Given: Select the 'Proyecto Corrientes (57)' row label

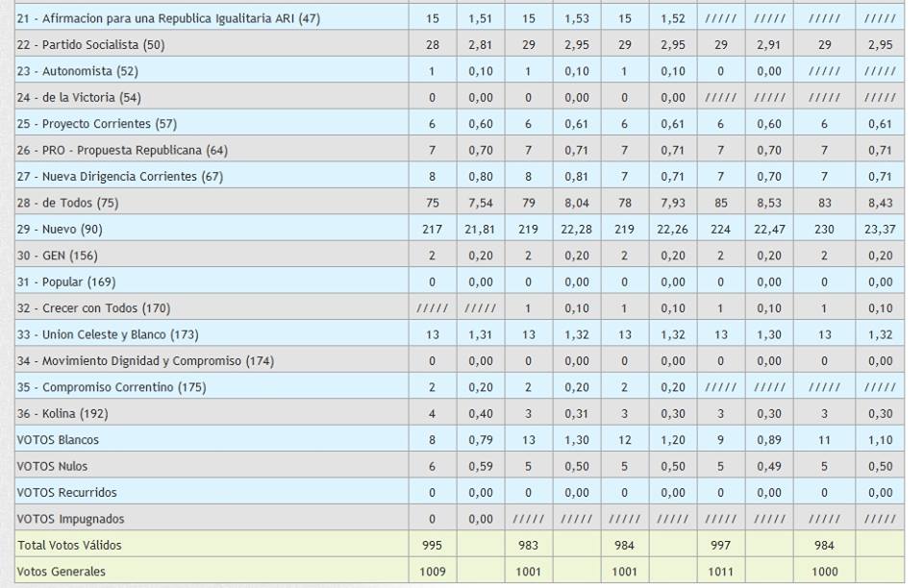Looking at the screenshot, I should pyautogui.click(x=110, y=124).
